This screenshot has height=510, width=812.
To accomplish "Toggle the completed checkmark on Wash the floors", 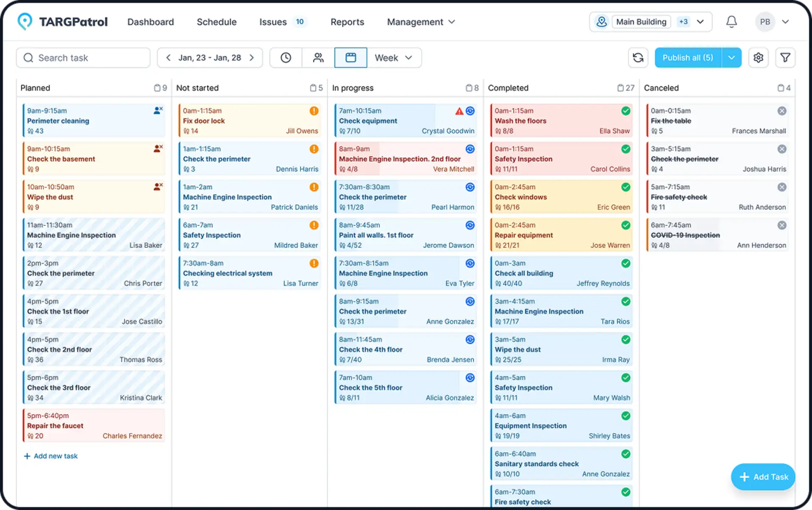I will (626, 110).
